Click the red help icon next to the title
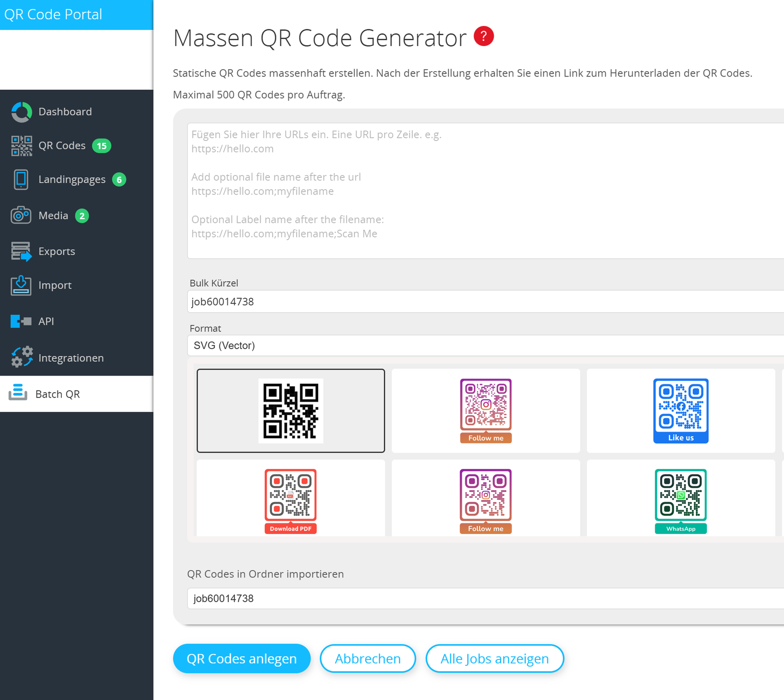 pos(484,36)
